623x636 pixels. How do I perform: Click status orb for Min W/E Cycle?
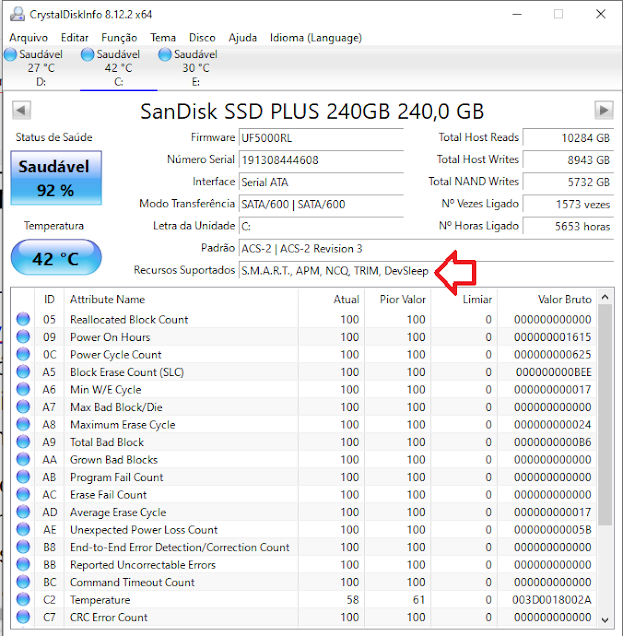coord(23,389)
